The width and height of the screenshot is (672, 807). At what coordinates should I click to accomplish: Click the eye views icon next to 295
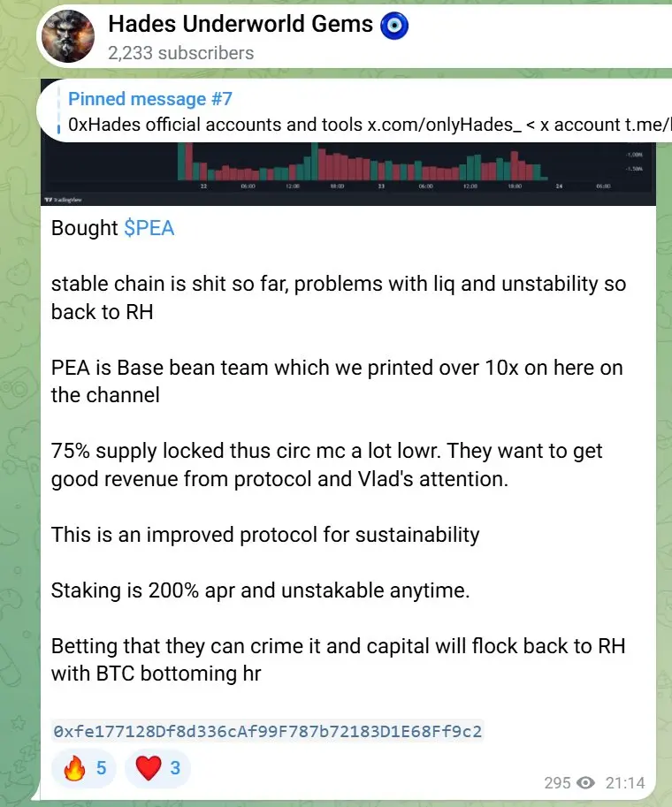(x=585, y=783)
